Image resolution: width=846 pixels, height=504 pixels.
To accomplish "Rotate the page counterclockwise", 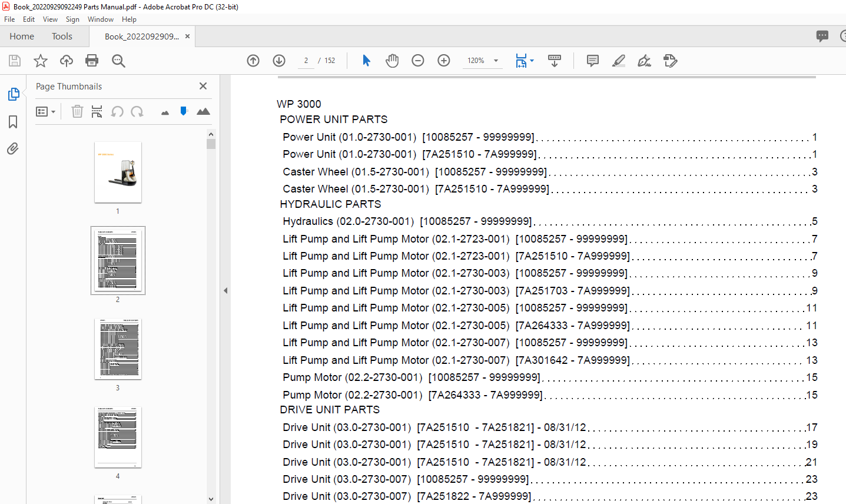I will tap(117, 111).
